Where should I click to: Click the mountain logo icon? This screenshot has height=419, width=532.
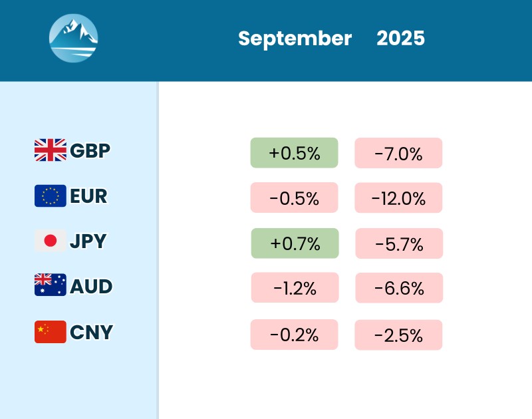74,39
